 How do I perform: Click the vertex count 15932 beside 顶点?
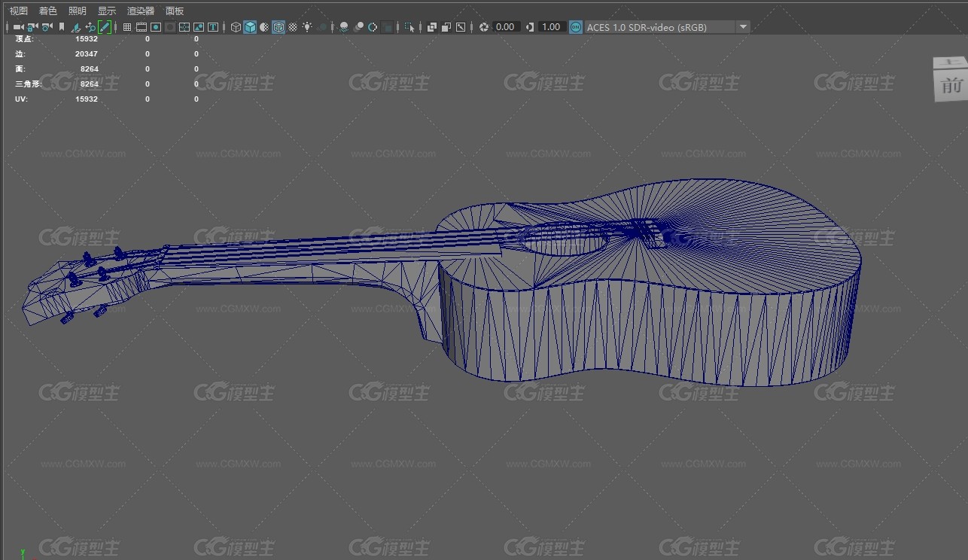pyautogui.click(x=87, y=38)
